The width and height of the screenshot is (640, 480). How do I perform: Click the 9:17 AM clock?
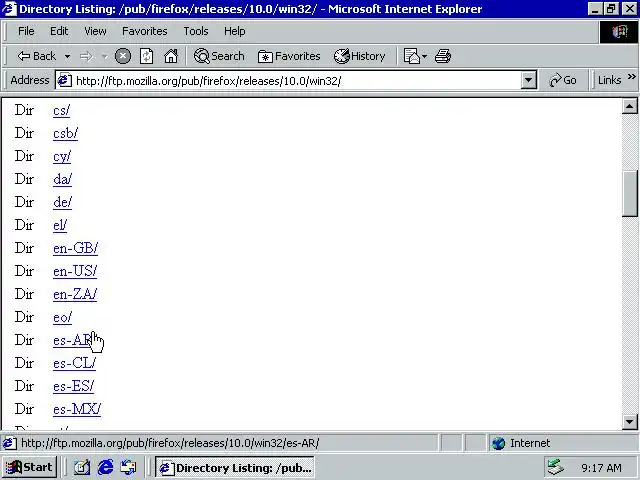point(601,468)
